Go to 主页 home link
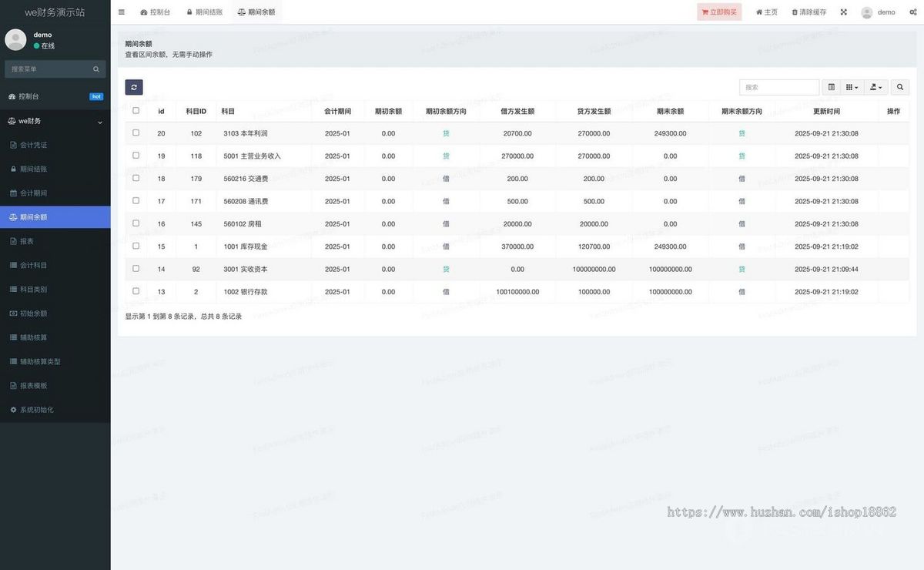This screenshot has width=924, height=570. 767,12
